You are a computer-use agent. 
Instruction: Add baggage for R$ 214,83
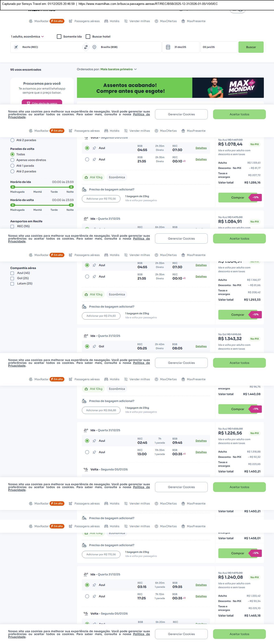[101, 316]
